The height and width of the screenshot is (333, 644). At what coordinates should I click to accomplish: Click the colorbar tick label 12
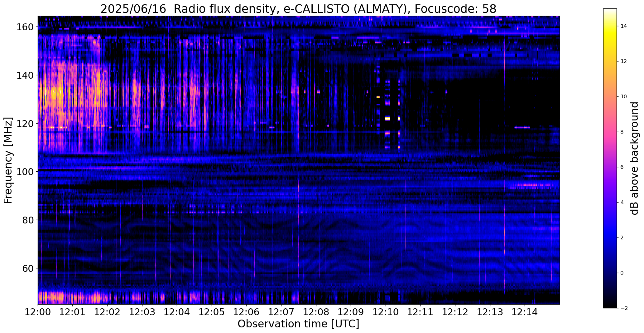(624, 61)
